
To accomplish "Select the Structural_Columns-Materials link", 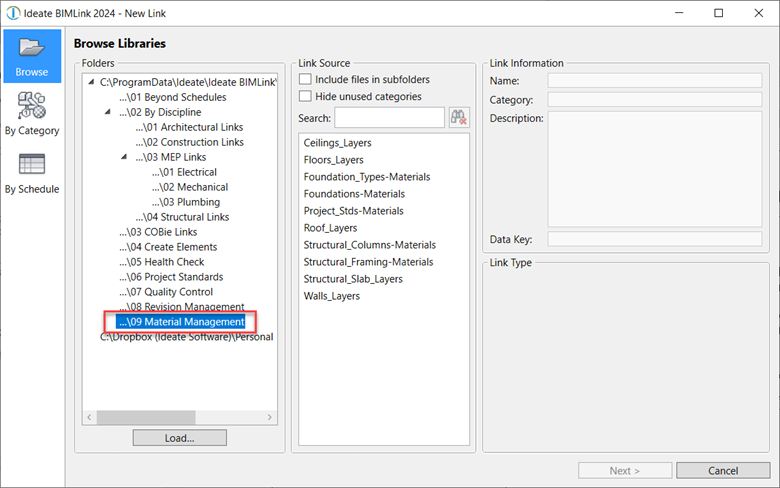I will 370,244.
